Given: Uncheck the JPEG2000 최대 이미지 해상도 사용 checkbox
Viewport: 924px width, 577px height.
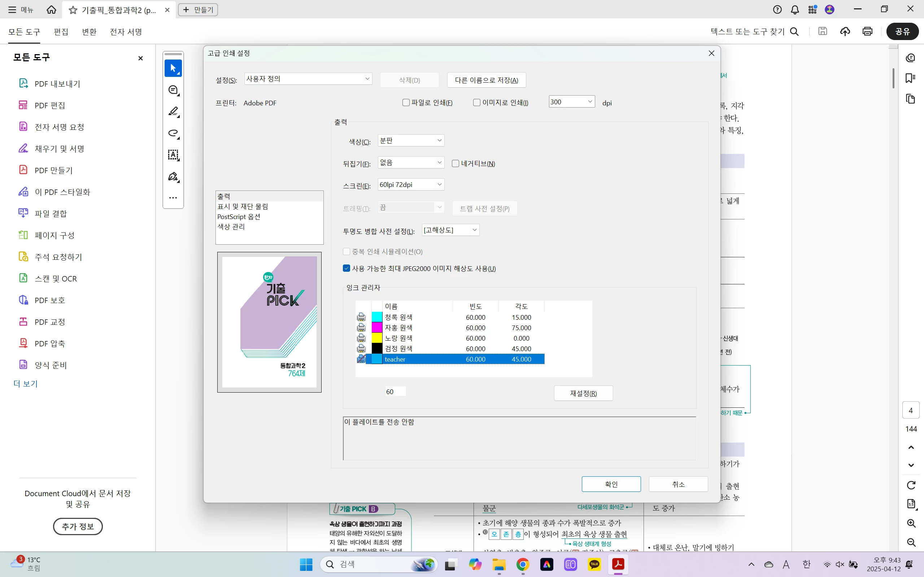Looking at the screenshot, I should point(346,268).
